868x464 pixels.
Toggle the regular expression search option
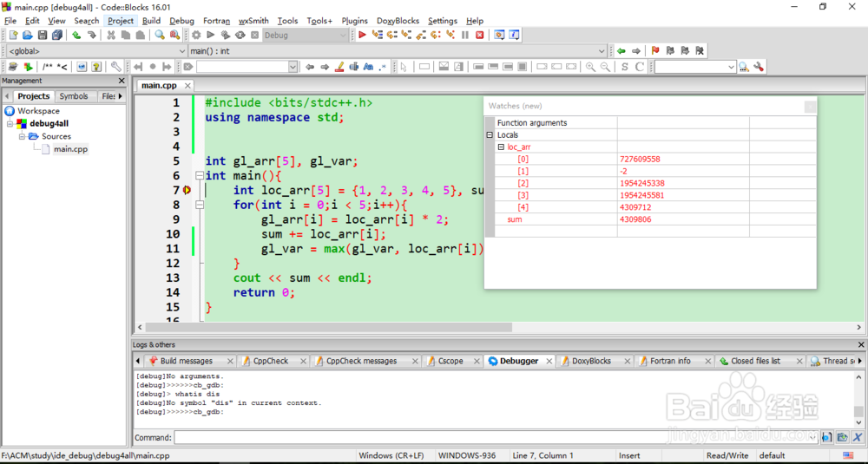[383, 67]
